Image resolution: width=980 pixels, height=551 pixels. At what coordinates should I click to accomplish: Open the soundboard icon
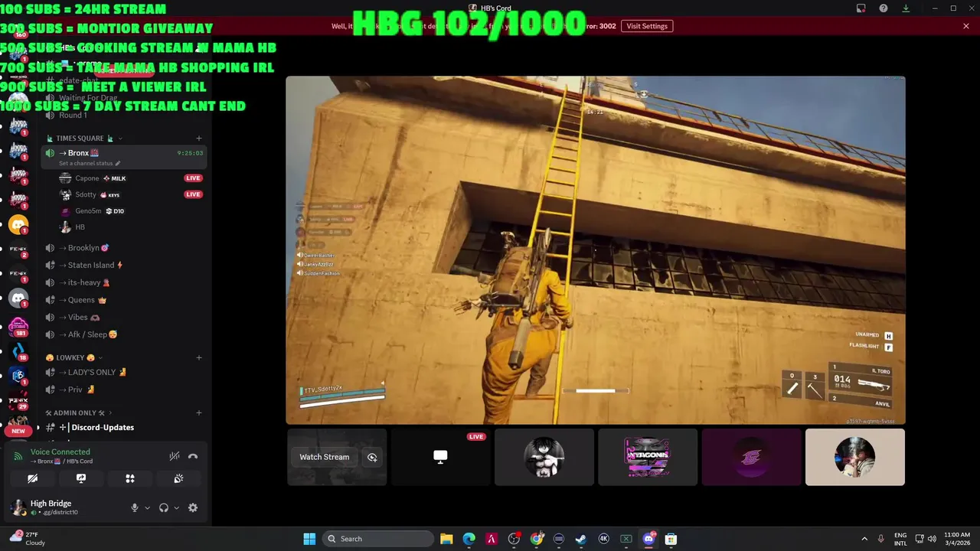pos(178,478)
